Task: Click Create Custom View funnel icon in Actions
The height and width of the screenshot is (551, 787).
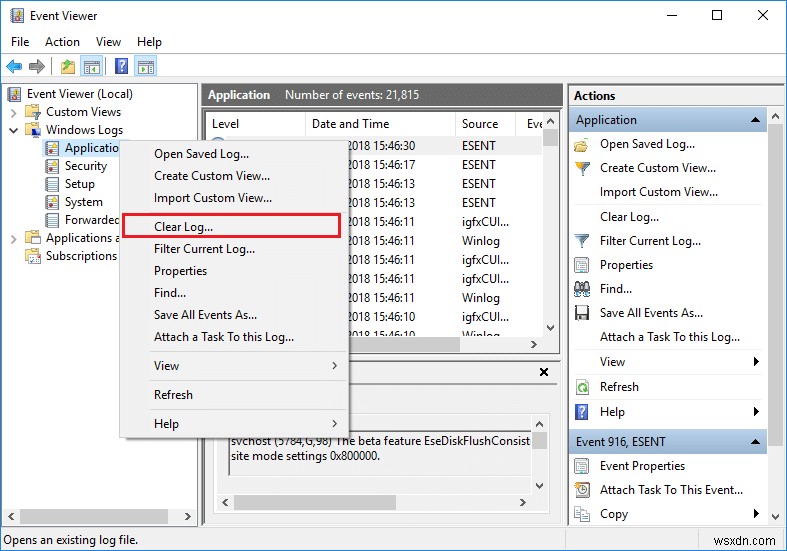Action: point(582,169)
